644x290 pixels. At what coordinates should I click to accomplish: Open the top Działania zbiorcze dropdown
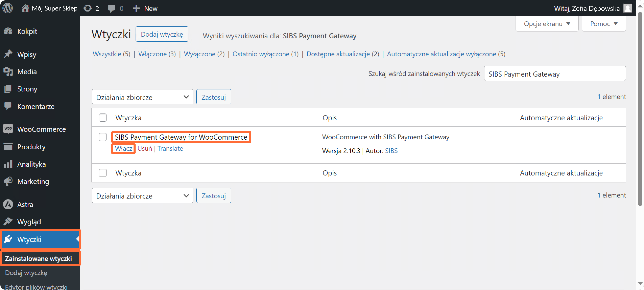[142, 97]
